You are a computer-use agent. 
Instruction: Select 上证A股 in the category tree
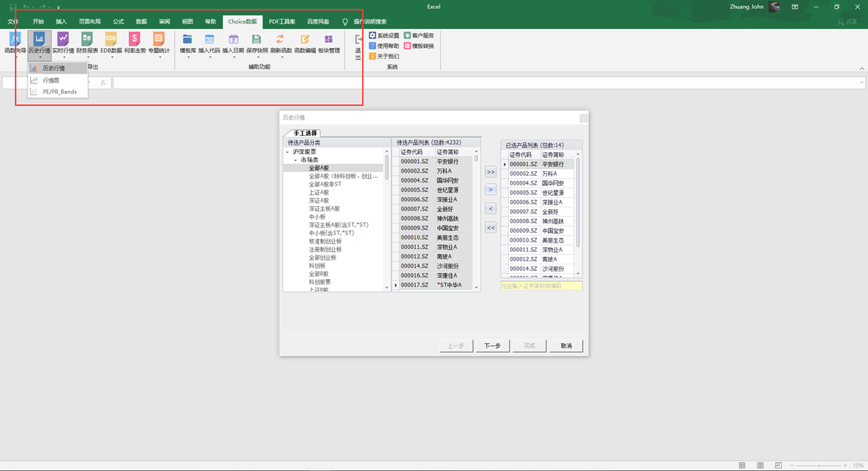pyautogui.click(x=319, y=192)
